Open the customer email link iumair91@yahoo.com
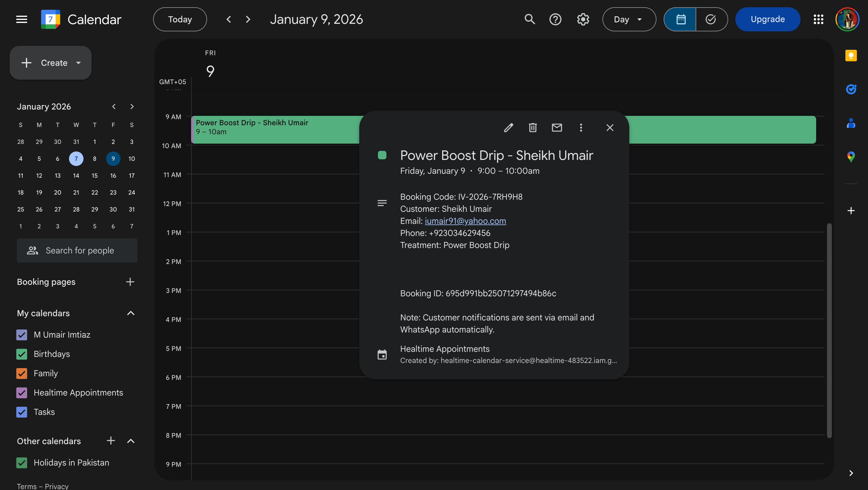Image resolution: width=868 pixels, height=490 pixels. pyautogui.click(x=465, y=221)
